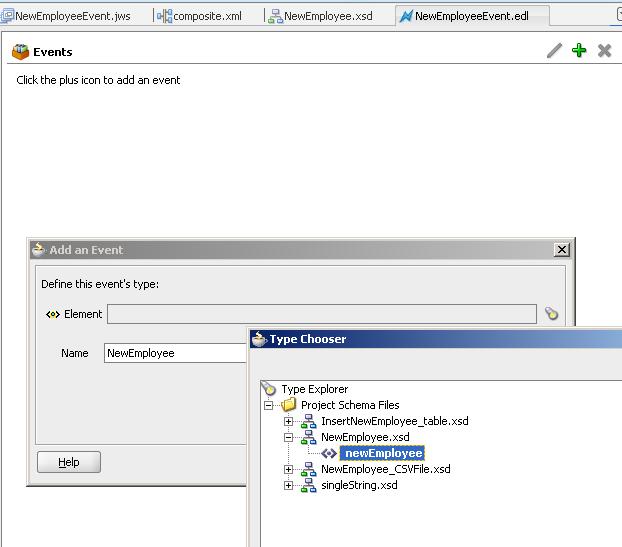622x547 pixels.
Task: Click the pencil edit event icon
Action: (x=554, y=50)
